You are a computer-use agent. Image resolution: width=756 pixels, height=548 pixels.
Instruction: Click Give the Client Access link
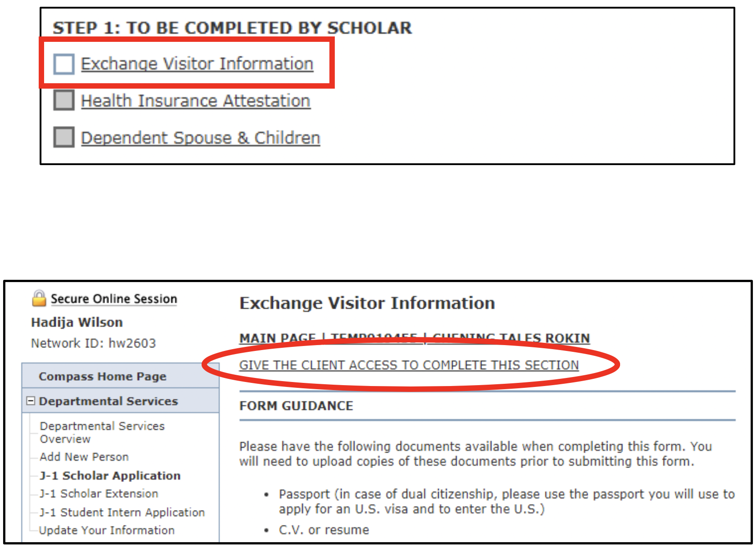coord(409,365)
